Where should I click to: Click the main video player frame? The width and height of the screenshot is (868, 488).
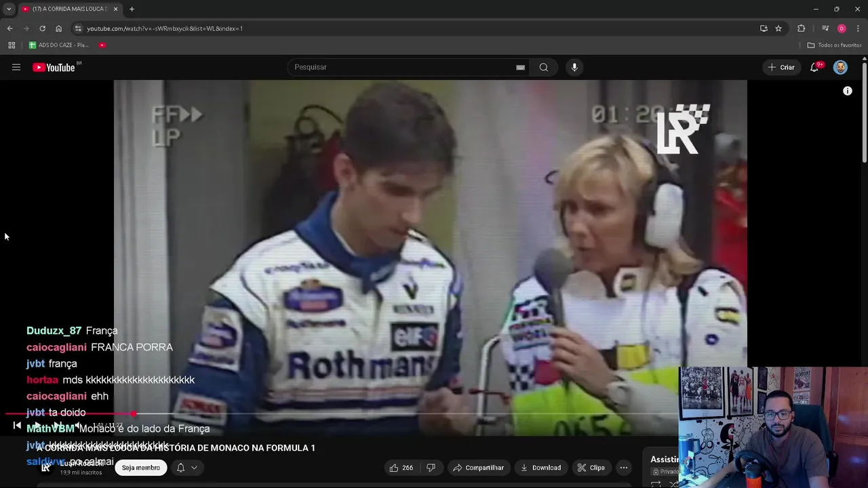pyautogui.click(x=430, y=258)
